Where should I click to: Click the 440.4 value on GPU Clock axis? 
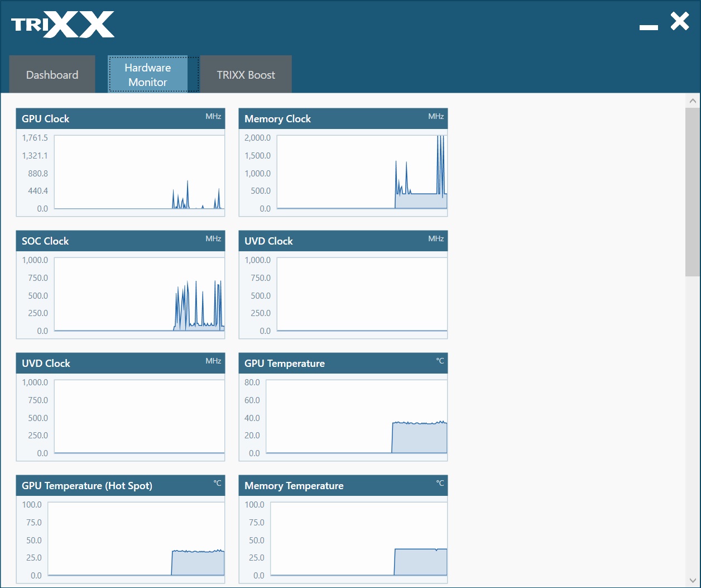[39, 191]
